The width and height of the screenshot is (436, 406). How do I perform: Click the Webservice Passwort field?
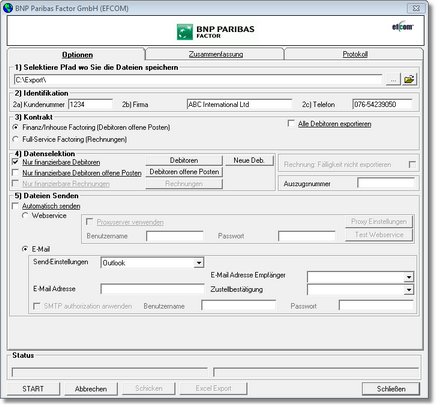[307, 236]
